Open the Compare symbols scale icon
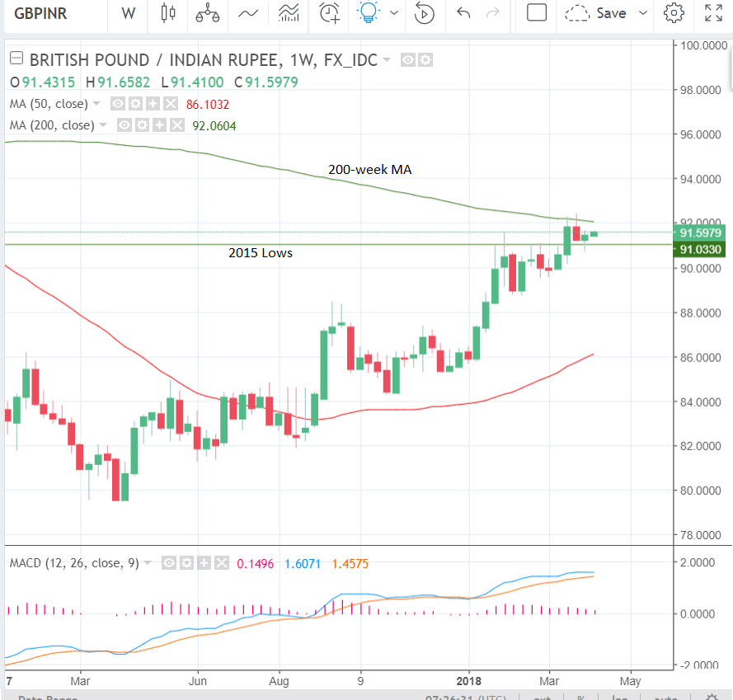Screen dimensions: 733x700 [208, 13]
